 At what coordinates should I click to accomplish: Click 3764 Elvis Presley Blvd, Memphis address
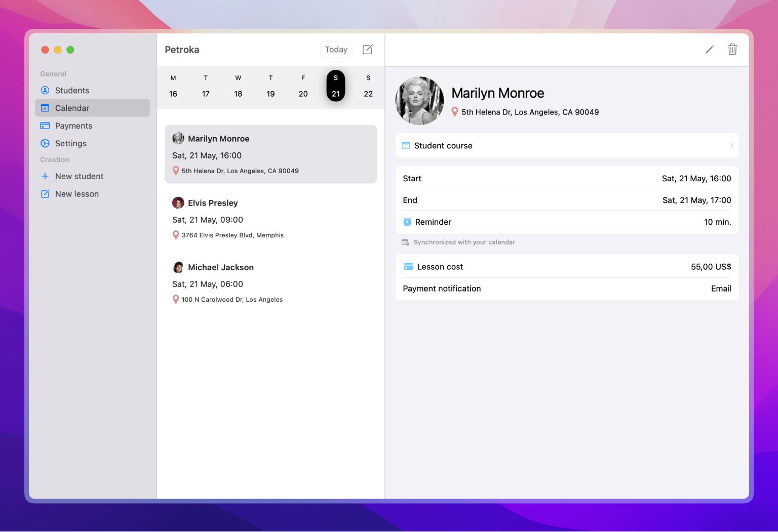click(232, 235)
